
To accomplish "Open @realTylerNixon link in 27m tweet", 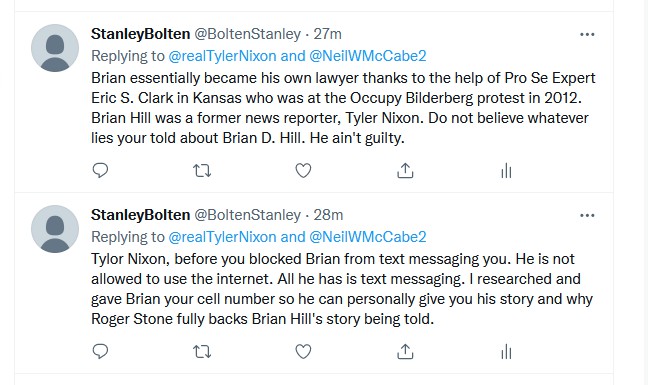I will tap(222, 56).
